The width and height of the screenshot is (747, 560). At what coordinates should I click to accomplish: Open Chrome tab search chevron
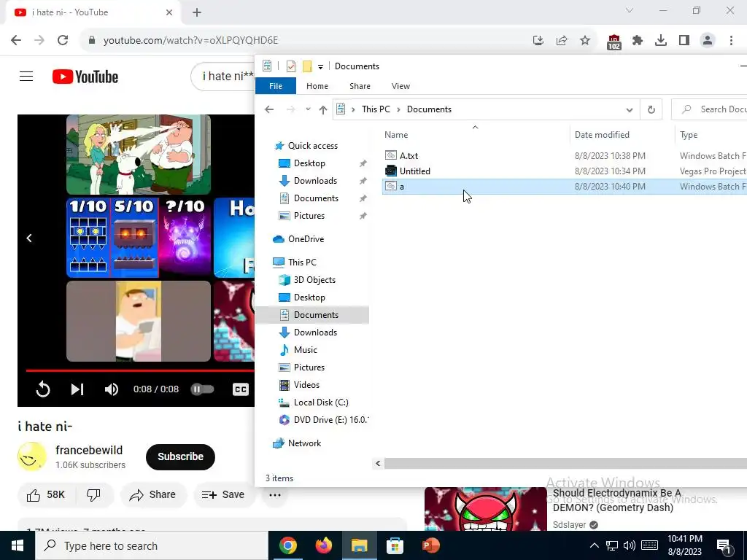pyautogui.click(x=630, y=10)
